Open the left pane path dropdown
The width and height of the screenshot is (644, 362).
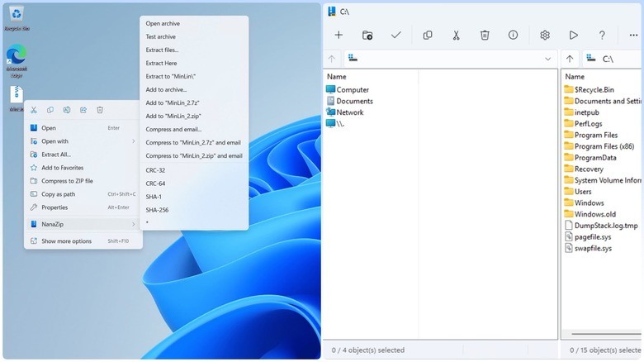[548, 59]
